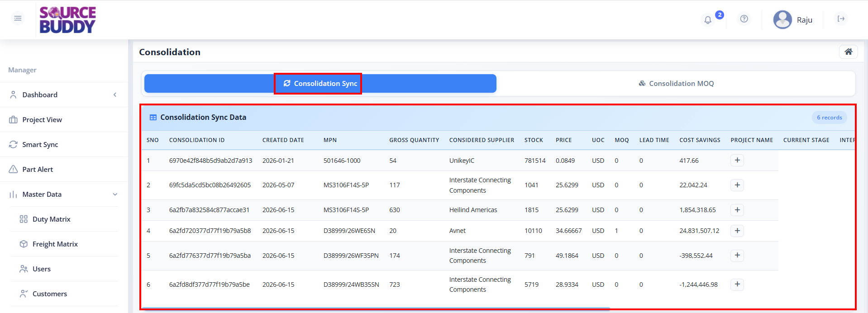Click the notification count badge 2
The height and width of the screenshot is (313, 868).
(x=719, y=15)
